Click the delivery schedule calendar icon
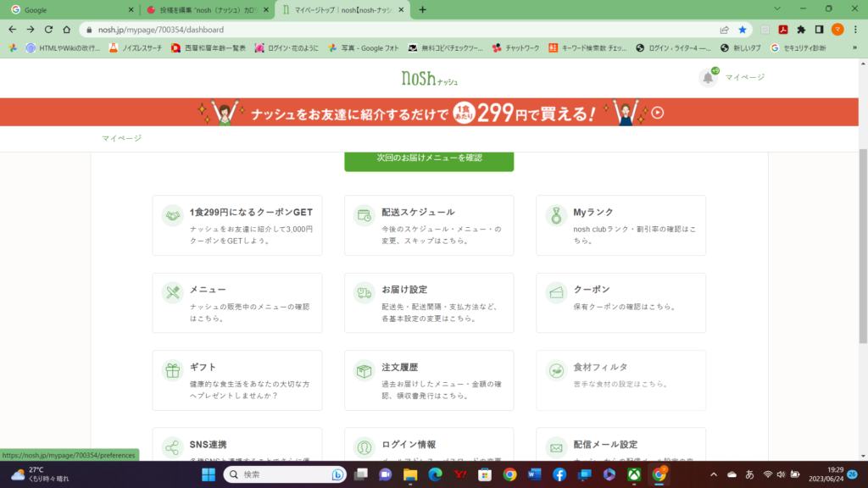This screenshot has height=488, width=868. point(364,215)
